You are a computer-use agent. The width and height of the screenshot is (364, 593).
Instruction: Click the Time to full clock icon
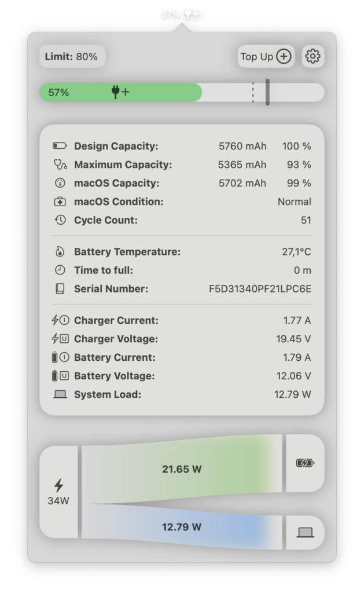point(60,270)
